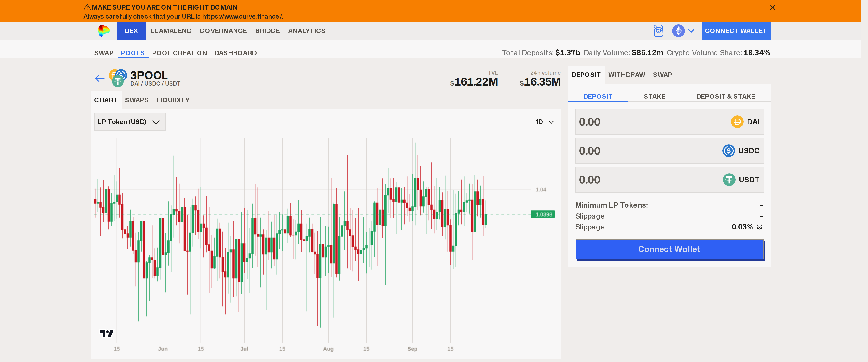Click the Aug label on time axis

[x=328, y=349]
